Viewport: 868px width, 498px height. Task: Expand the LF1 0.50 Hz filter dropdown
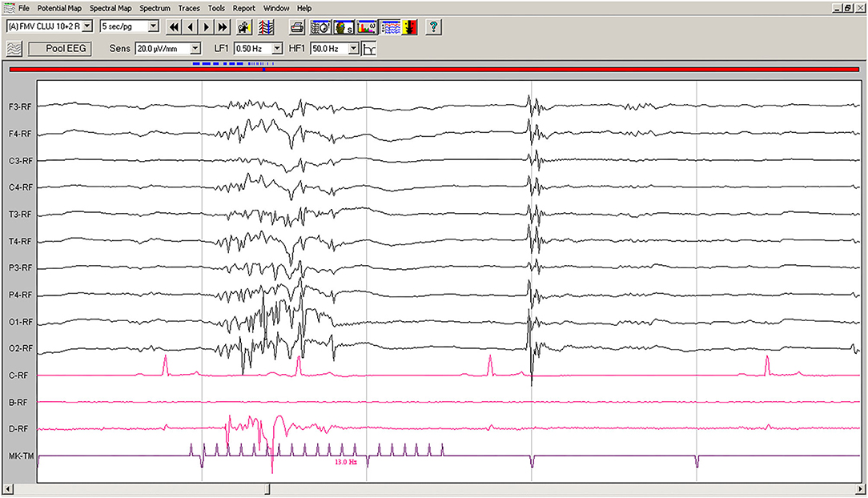click(x=277, y=49)
